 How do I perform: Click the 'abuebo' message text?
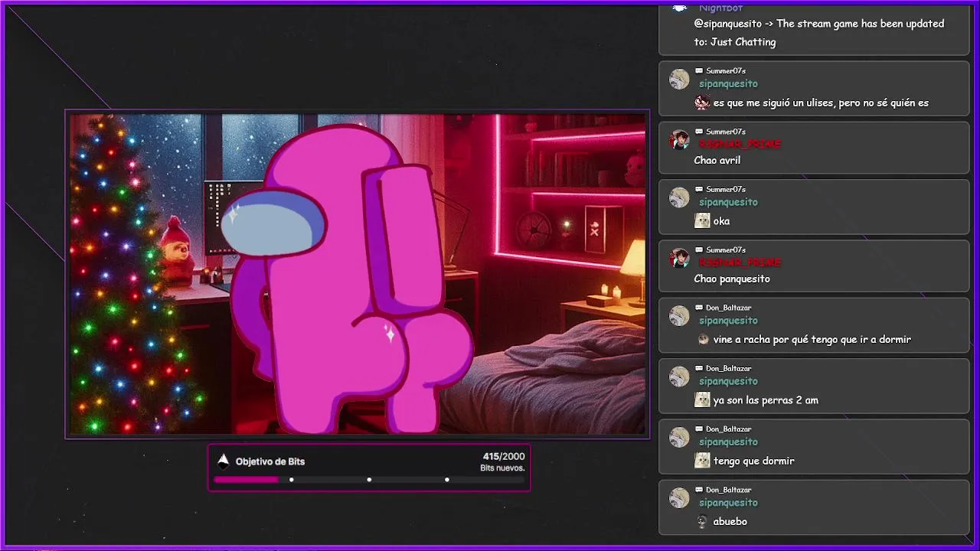pos(730,521)
